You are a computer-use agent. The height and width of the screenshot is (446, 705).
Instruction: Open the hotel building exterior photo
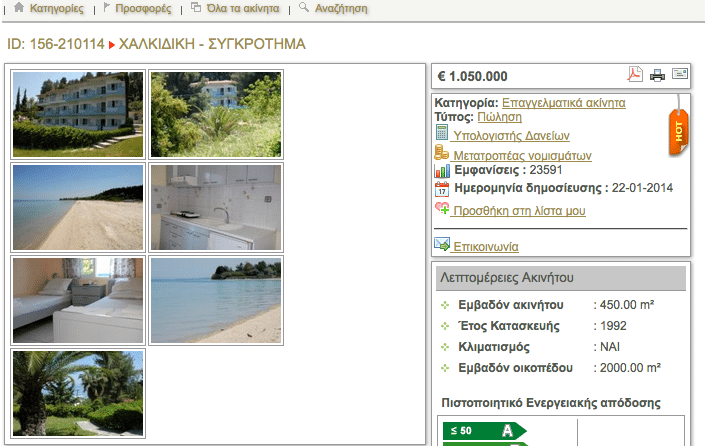pos(78,115)
